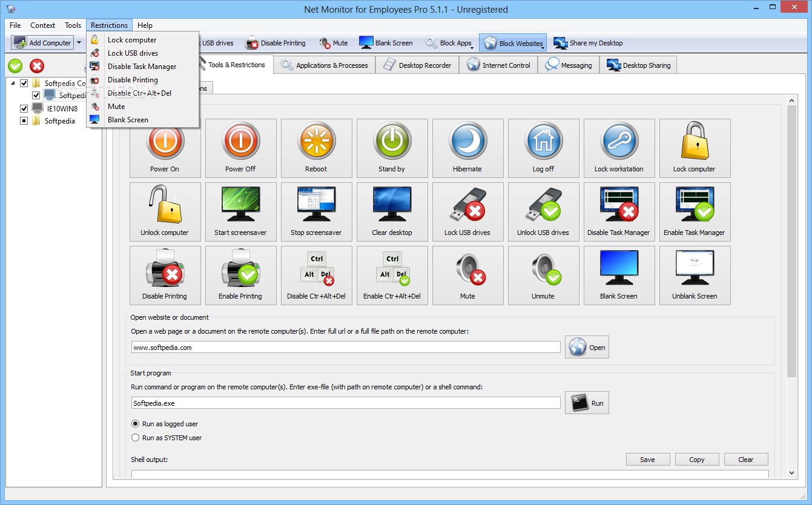The image size is (812, 505).
Task: Open the Context menu
Action: pos(43,25)
